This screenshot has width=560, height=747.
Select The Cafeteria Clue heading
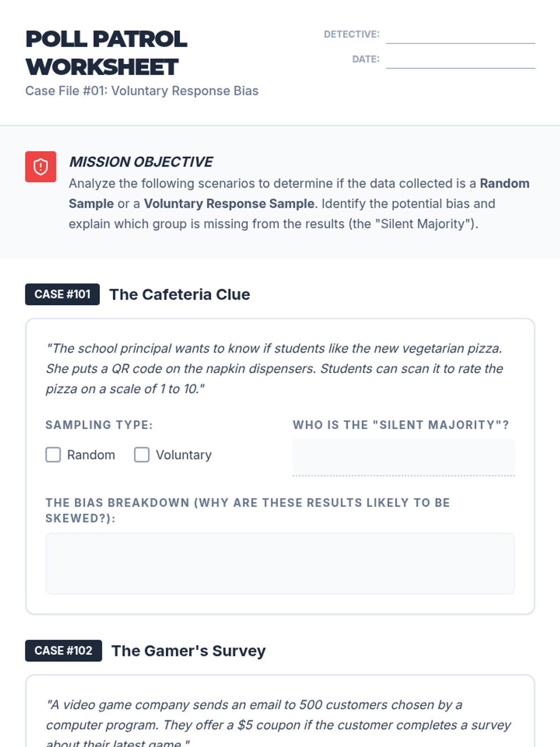tap(180, 295)
